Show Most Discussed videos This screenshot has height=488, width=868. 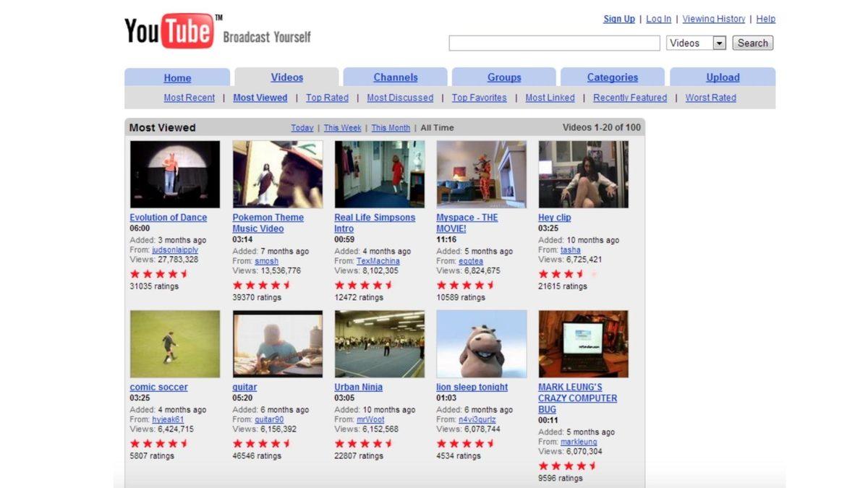(x=400, y=98)
